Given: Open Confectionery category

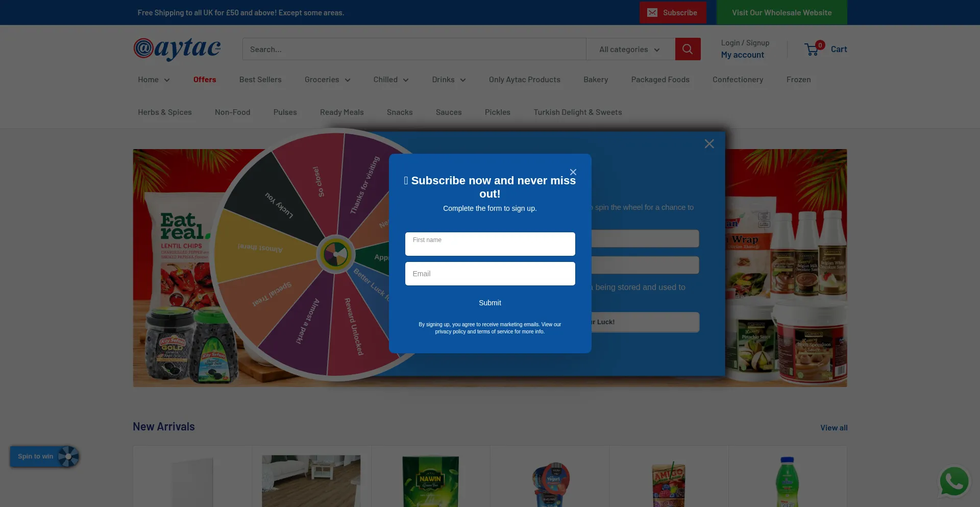Looking at the screenshot, I should coord(738,80).
